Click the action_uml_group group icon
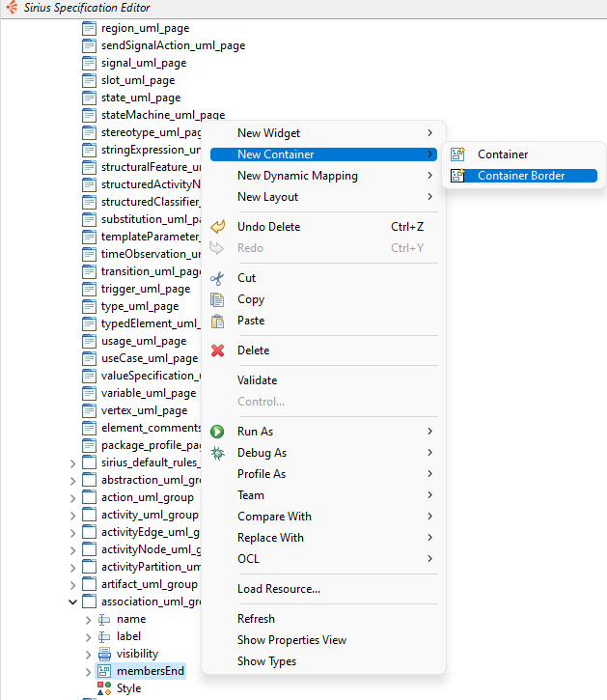Image resolution: width=607 pixels, height=700 pixels. 89,498
